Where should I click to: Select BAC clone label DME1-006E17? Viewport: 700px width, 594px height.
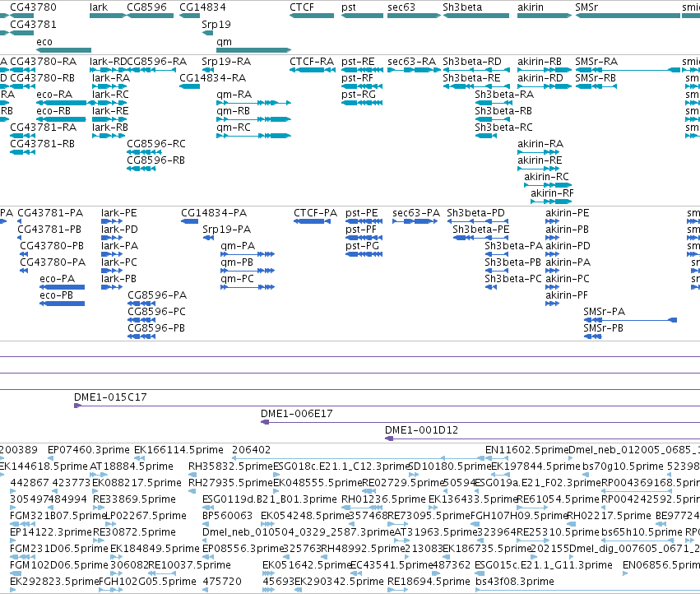297,414
